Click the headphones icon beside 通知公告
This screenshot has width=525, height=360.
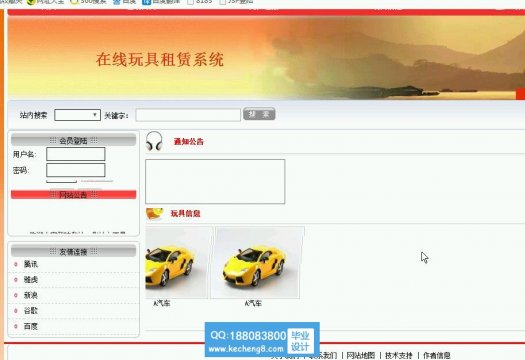pos(154,141)
